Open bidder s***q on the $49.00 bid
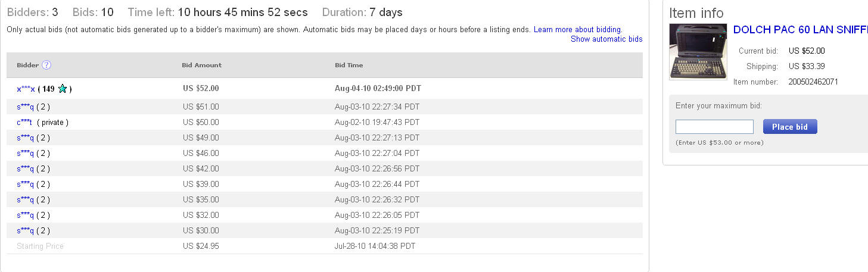 (26, 137)
